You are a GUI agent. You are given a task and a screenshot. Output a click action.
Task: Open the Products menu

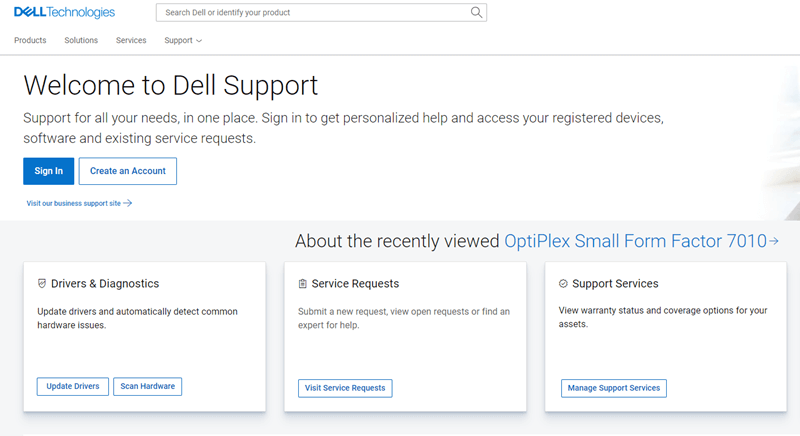coord(30,40)
